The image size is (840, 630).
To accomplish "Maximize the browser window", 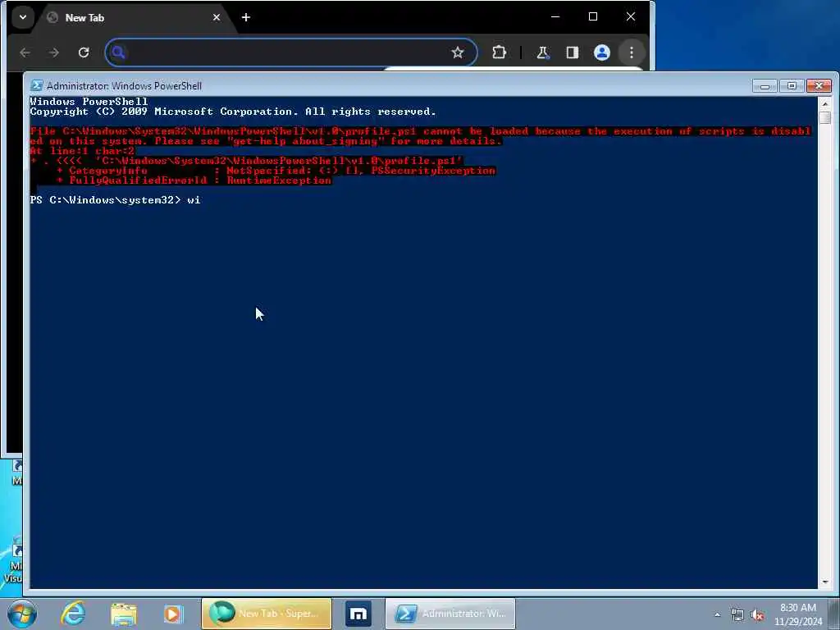I will tap(593, 17).
